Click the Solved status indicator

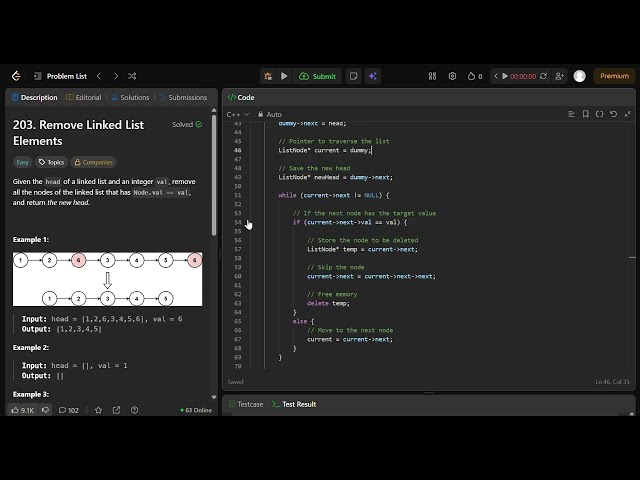(x=187, y=124)
